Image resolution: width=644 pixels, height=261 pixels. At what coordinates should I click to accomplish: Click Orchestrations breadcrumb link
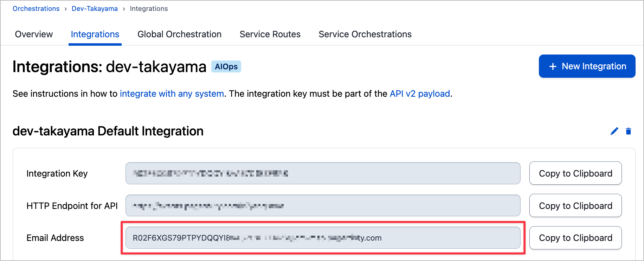(x=36, y=8)
